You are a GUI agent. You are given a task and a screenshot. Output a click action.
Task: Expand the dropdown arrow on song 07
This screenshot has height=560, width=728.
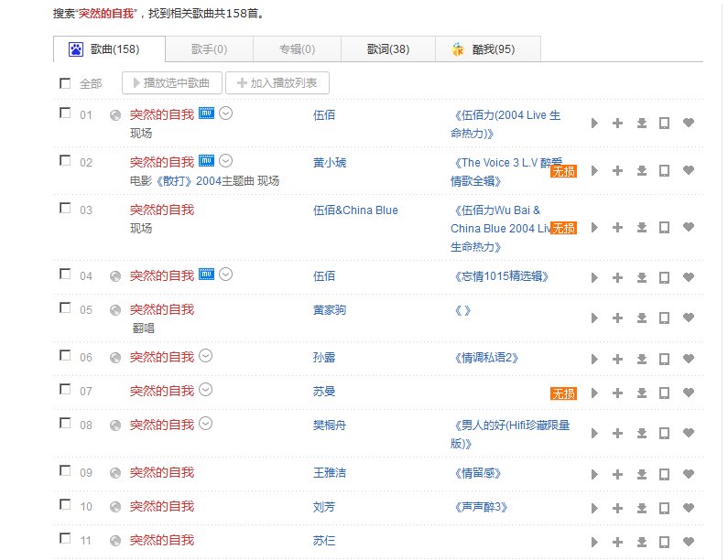click(205, 390)
